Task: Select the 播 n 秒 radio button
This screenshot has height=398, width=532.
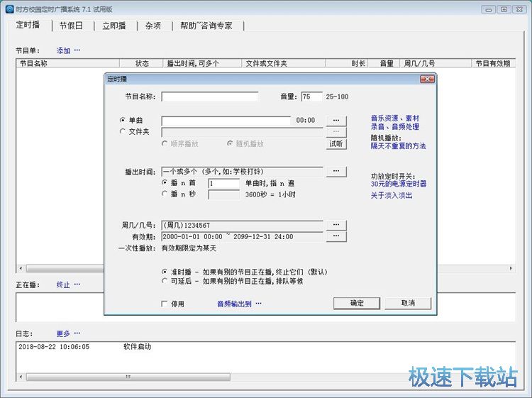Action: (165, 194)
